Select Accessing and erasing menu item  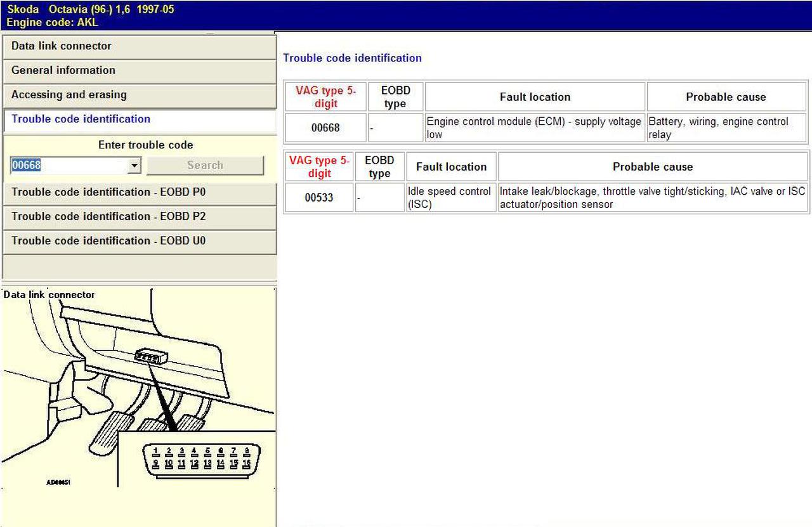click(140, 95)
